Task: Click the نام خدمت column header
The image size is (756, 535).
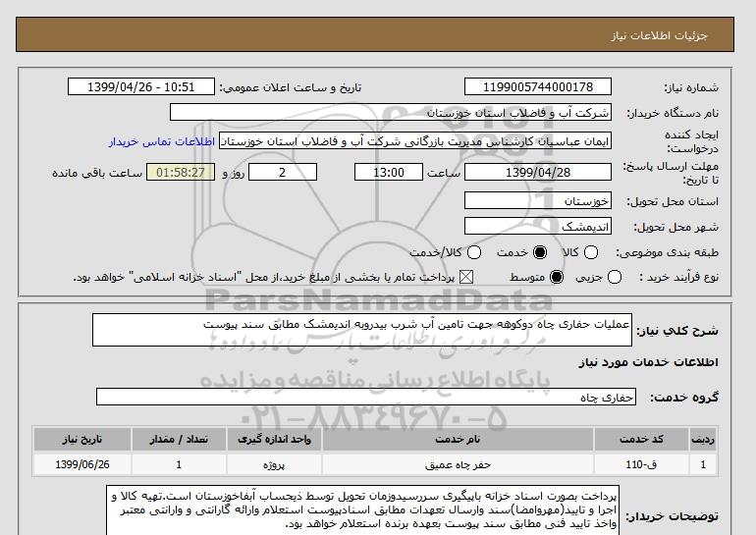Action: tap(458, 439)
